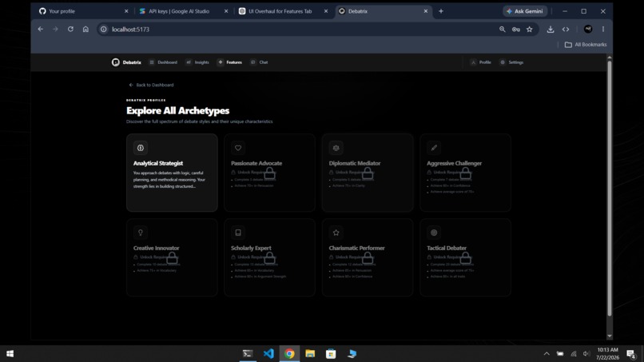Click the Charismatic Performer star icon

336,233
